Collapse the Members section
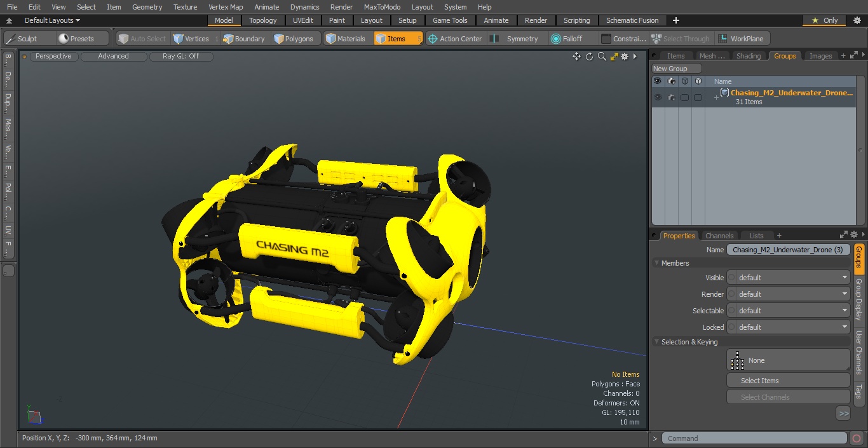 click(x=656, y=263)
